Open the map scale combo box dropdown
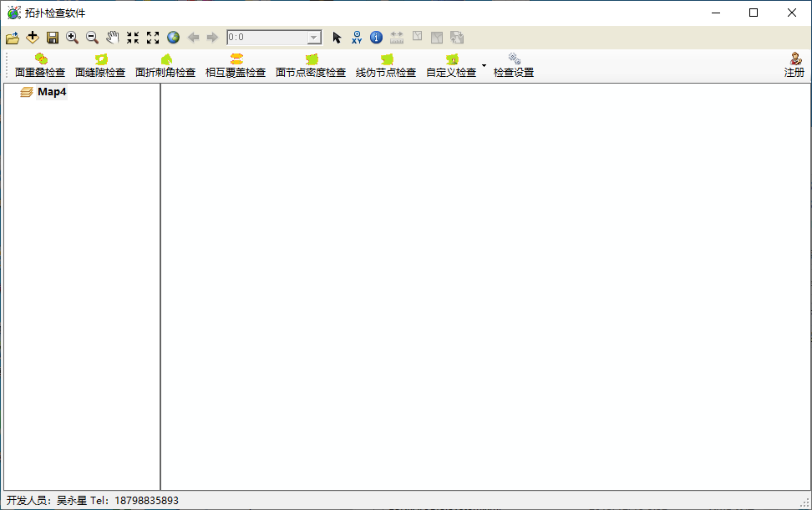This screenshot has height=510, width=812. 314,38
